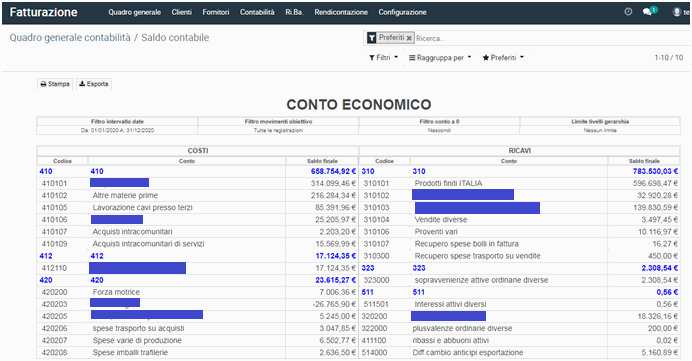
Task: Select the Ri.Ba. menu item
Action: tap(294, 12)
